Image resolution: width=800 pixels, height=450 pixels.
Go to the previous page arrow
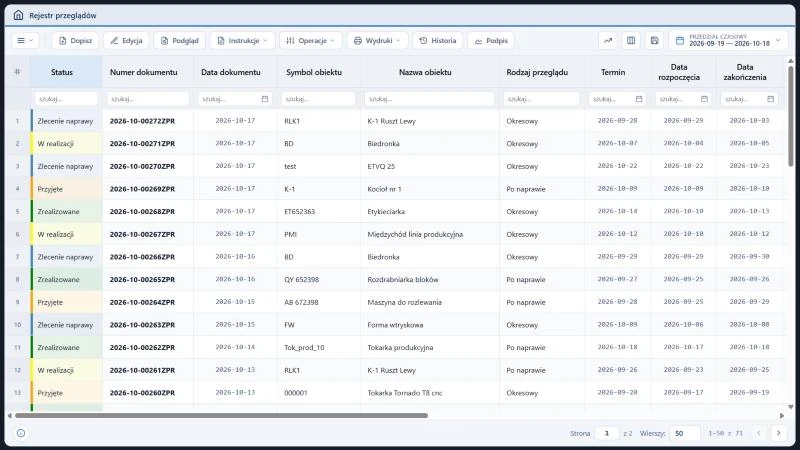(759, 433)
